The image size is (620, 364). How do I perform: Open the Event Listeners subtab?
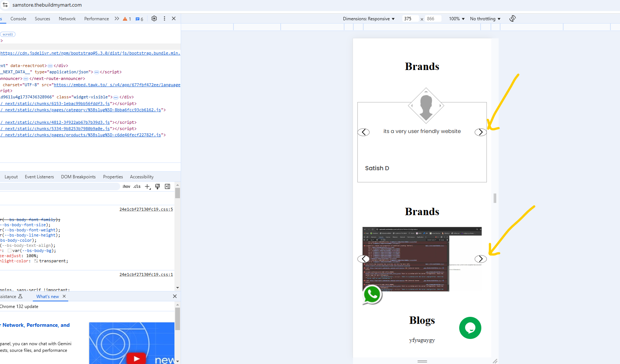(x=39, y=177)
